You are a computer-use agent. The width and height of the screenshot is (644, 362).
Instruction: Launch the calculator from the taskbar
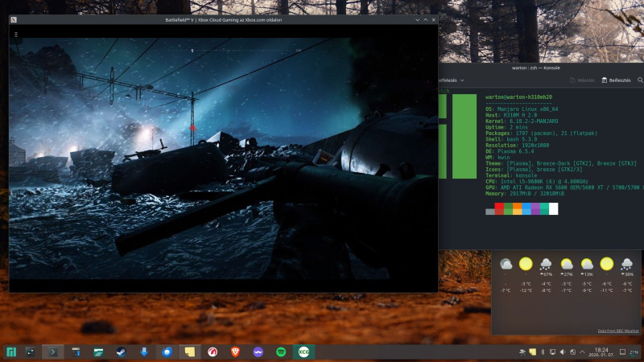point(76,352)
